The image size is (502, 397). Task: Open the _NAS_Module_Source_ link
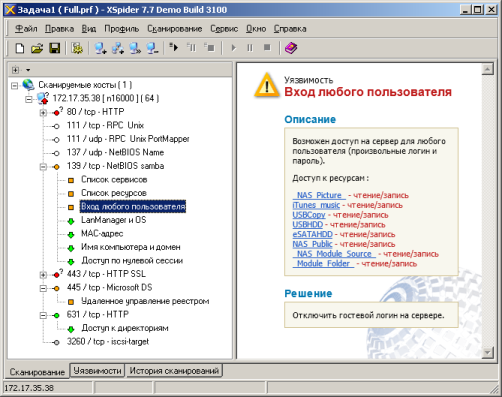(334, 254)
